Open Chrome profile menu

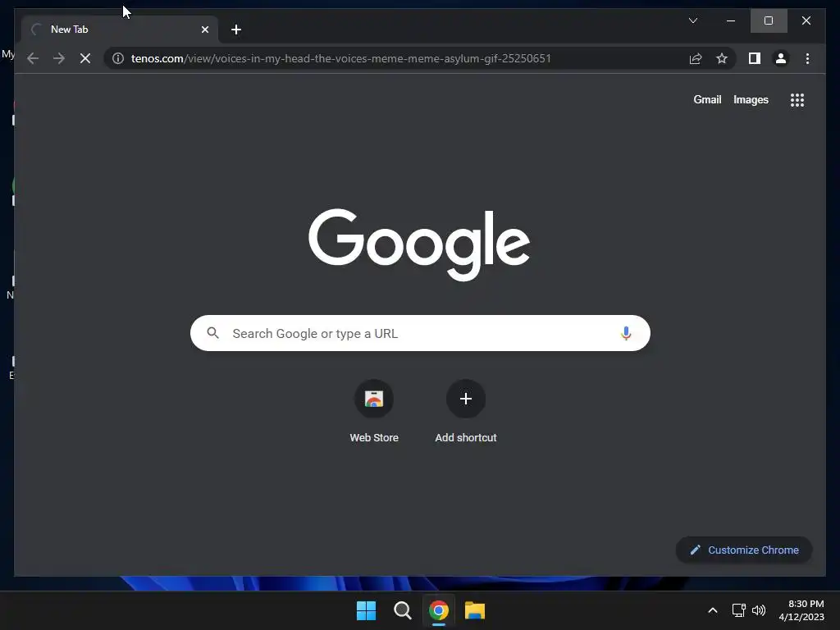[781, 58]
